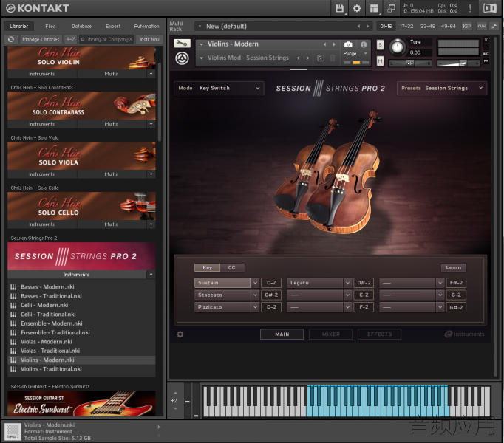Click the instrument snapshot camera icon
504x443 pixels.
(348, 44)
